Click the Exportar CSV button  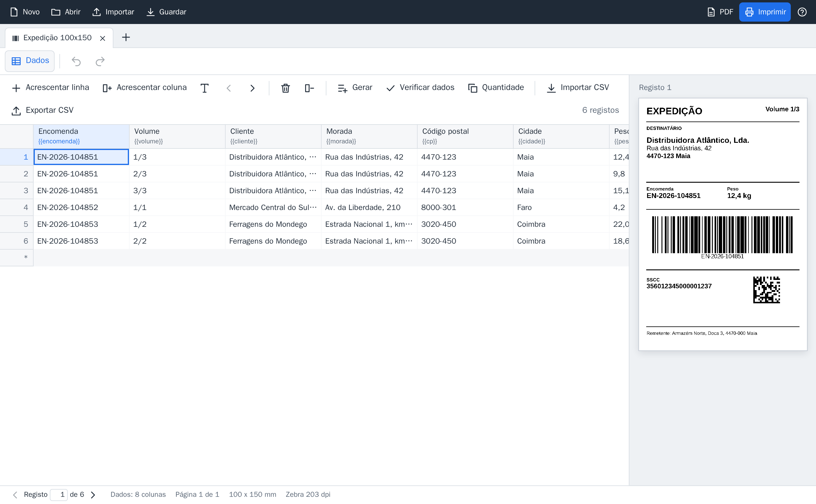pos(42,110)
